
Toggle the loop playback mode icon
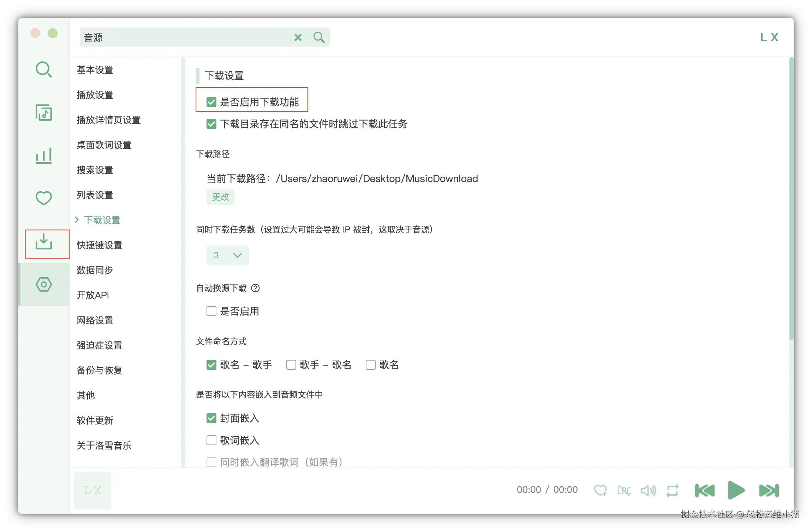672,490
